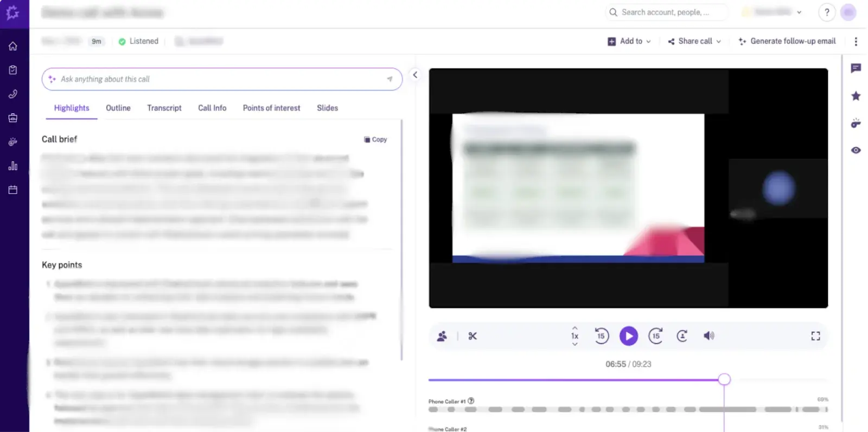The width and height of the screenshot is (868, 432).
Task: Open the Add to dropdown
Action: coord(629,41)
